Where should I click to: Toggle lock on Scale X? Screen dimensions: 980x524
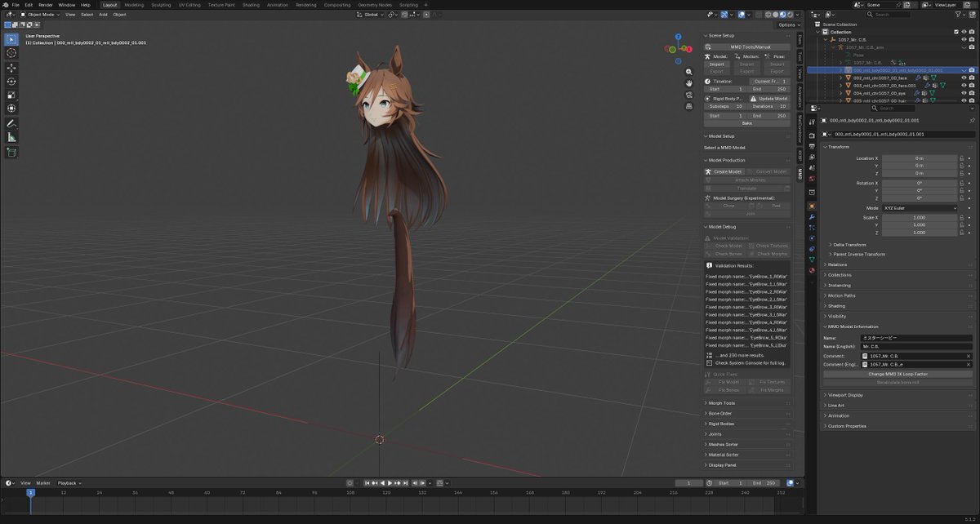(962, 218)
